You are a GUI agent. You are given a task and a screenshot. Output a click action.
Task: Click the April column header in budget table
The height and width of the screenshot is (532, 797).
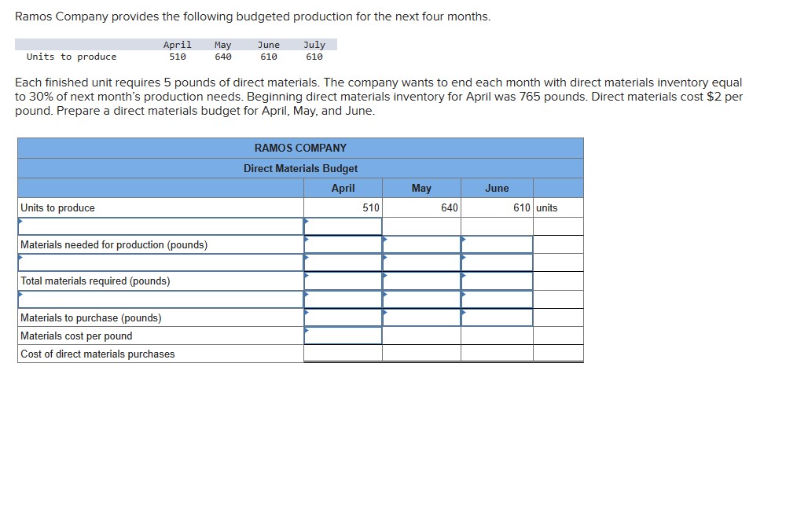pos(343,188)
